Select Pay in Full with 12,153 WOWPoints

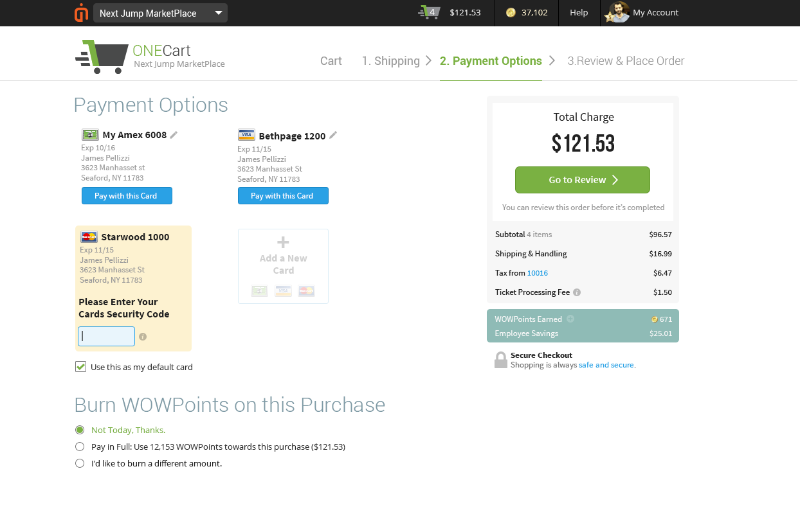[x=80, y=447]
